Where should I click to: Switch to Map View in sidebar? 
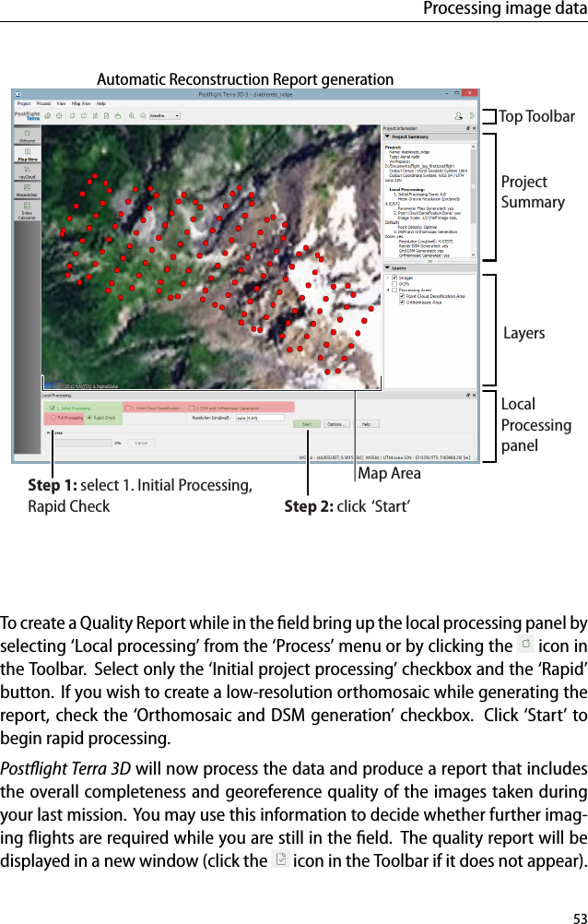[x=27, y=154]
